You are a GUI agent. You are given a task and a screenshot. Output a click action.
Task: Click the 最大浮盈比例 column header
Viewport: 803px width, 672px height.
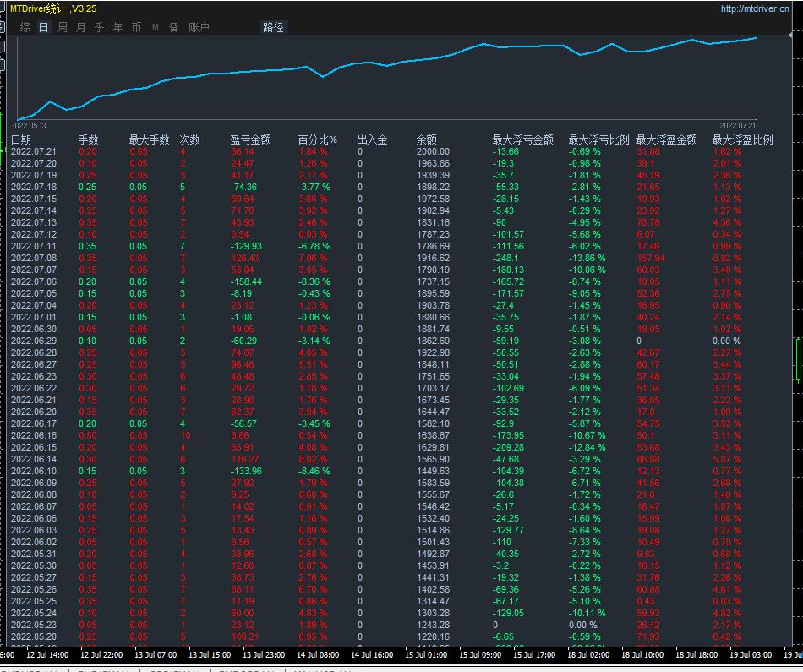[742, 139]
